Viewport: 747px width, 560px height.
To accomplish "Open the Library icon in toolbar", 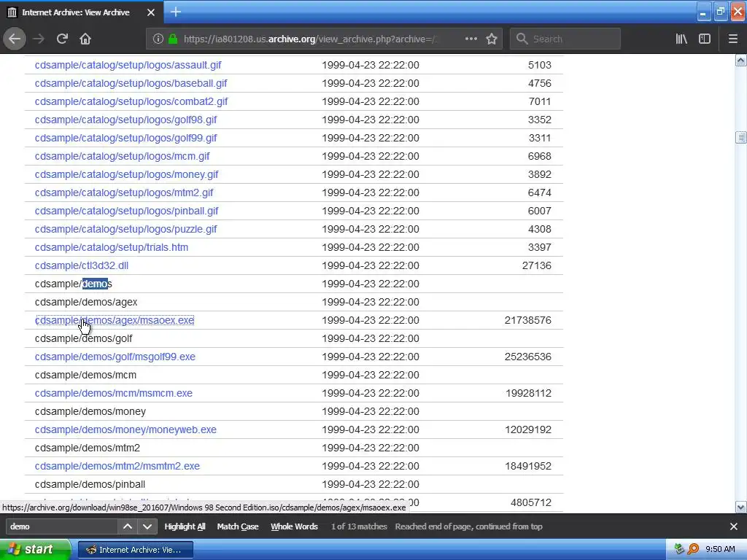I will click(x=681, y=39).
